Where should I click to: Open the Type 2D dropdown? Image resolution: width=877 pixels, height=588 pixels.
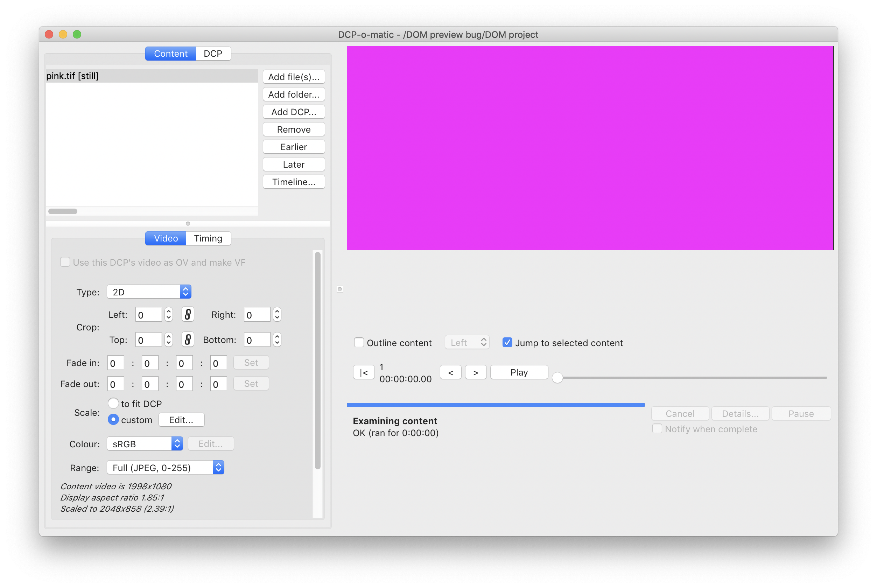tap(149, 292)
